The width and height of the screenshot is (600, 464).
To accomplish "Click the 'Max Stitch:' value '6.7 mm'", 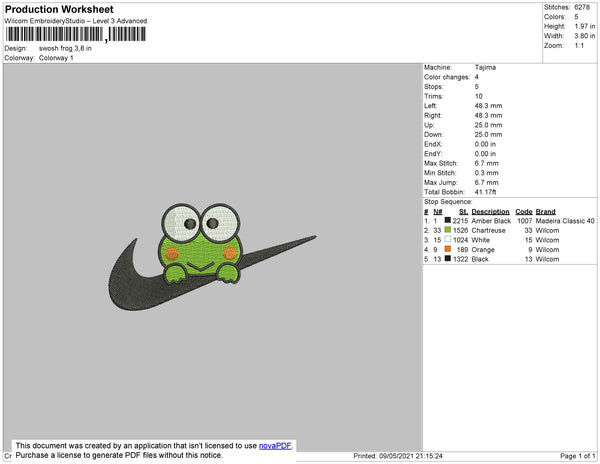I will pyautogui.click(x=486, y=163).
